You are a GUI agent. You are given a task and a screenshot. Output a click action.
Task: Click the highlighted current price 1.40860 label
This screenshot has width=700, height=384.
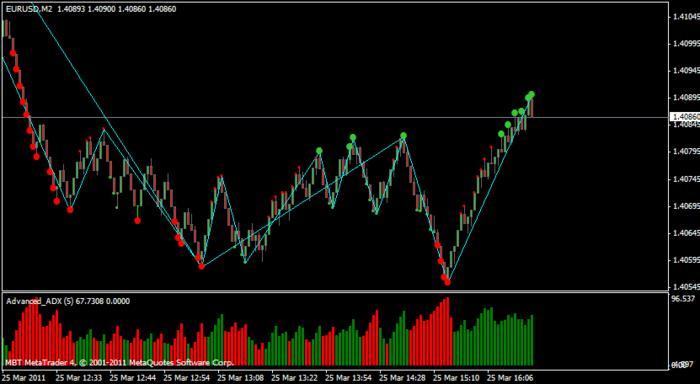685,117
